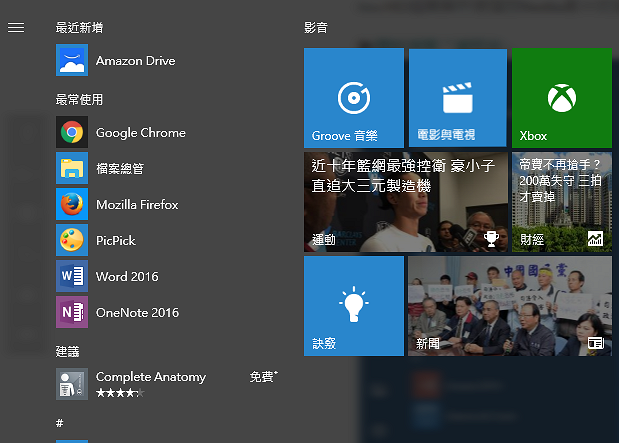The width and height of the screenshot is (619, 443).
Task: Open the 新聞 news photo tile
Action: click(x=510, y=306)
